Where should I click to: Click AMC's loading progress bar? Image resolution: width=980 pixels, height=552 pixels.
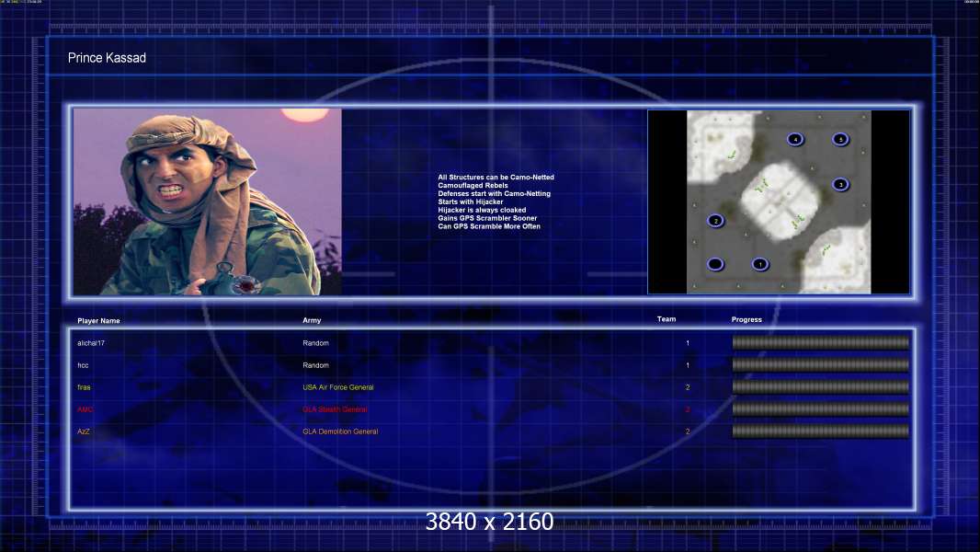pos(821,408)
